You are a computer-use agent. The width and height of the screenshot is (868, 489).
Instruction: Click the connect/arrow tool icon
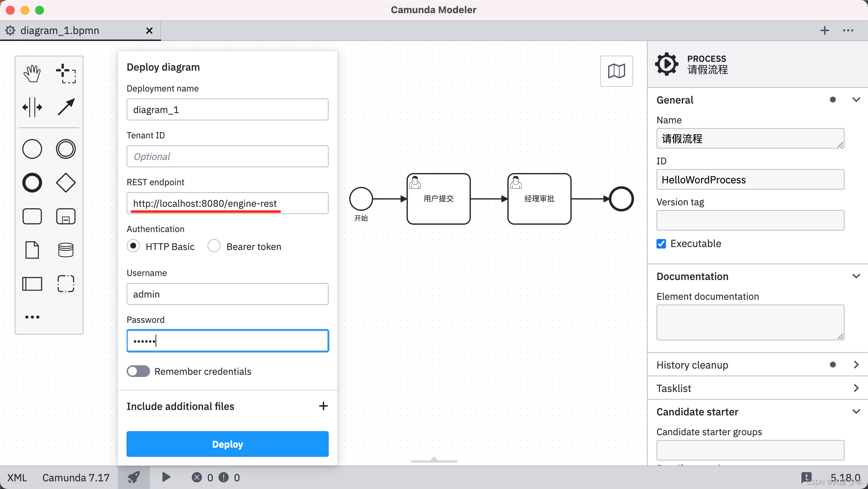[x=66, y=107]
